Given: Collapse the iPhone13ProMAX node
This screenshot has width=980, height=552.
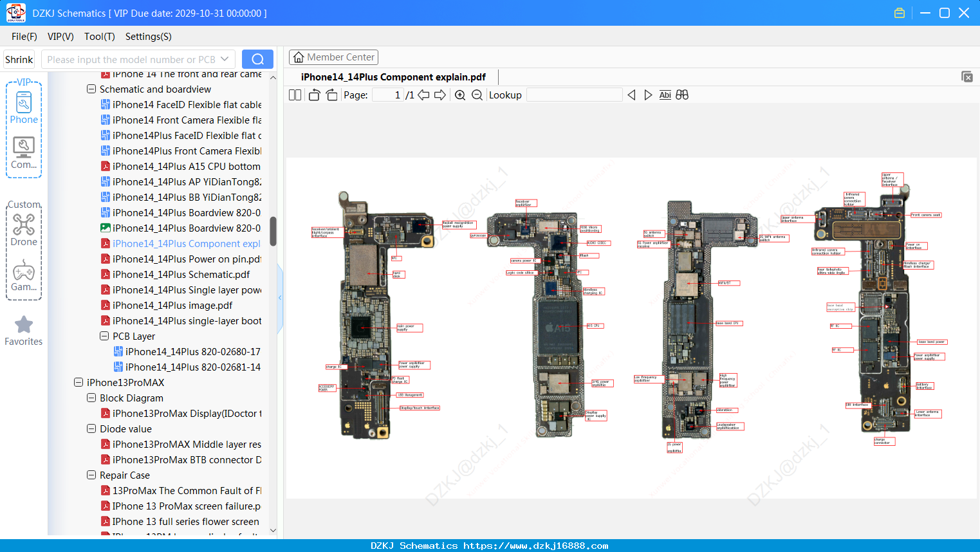Looking at the screenshot, I should pyautogui.click(x=79, y=382).
